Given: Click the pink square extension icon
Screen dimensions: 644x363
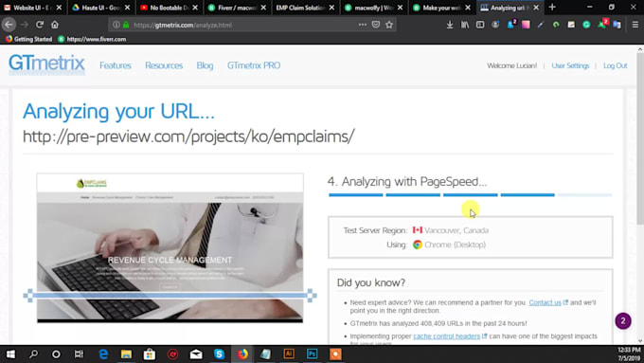Looking at the screenshot, I should pos(526,25).
